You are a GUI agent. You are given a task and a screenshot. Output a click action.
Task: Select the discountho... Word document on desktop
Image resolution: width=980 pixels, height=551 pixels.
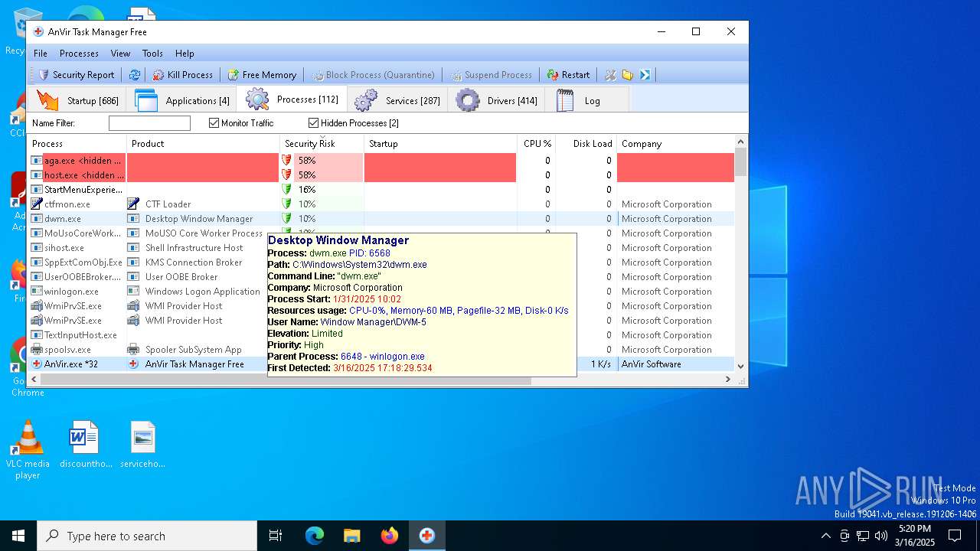click(85, 444)
